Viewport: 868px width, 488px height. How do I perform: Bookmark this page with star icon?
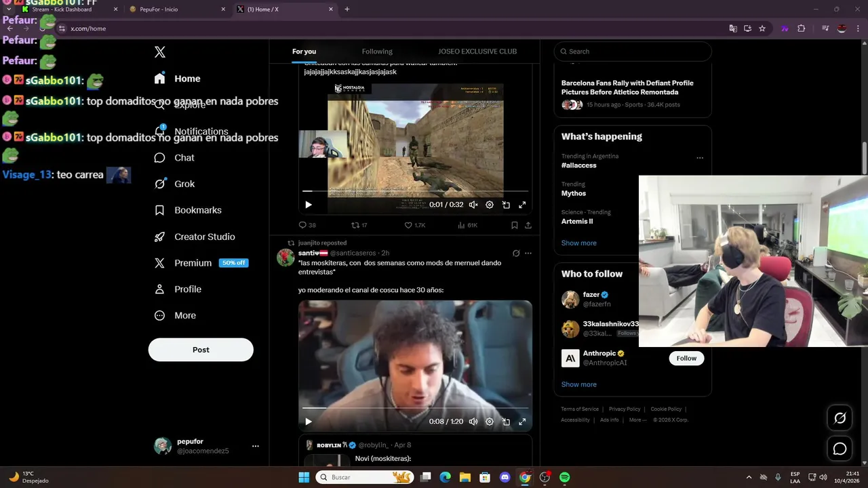coord(762,28)
